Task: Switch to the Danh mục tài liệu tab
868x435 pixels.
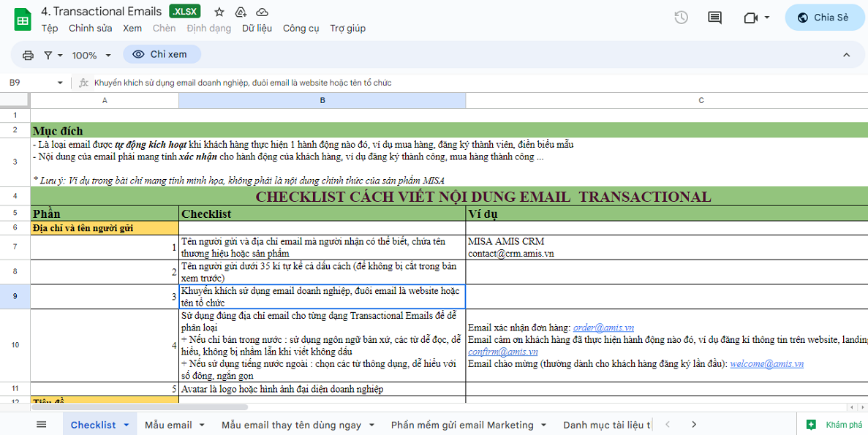Action: 607,425
